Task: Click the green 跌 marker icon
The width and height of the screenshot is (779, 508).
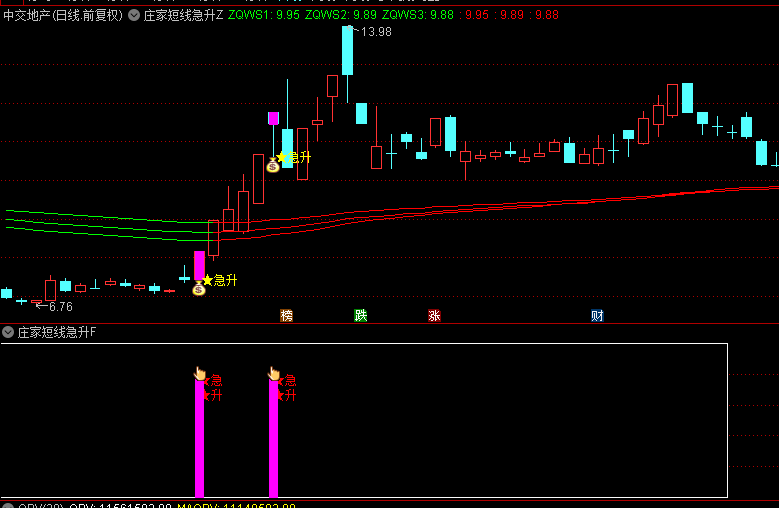Action: (x=361, y=315)
